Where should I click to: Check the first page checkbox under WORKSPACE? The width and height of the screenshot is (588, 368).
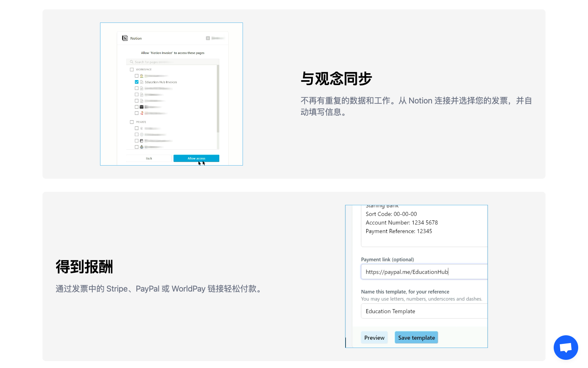(x=136, y=76)
